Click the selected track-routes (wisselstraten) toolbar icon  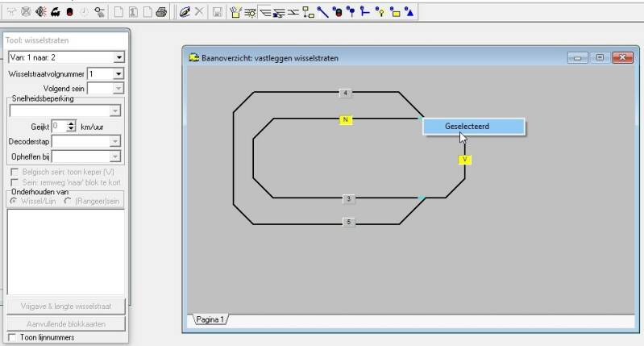[x=265, y=13]
